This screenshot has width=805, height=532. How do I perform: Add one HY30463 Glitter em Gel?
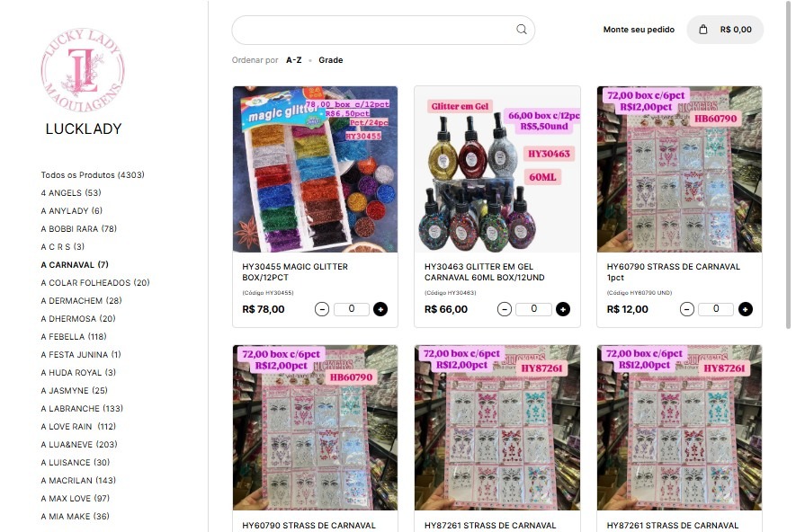pyautogui.click(x=563, y=309)
